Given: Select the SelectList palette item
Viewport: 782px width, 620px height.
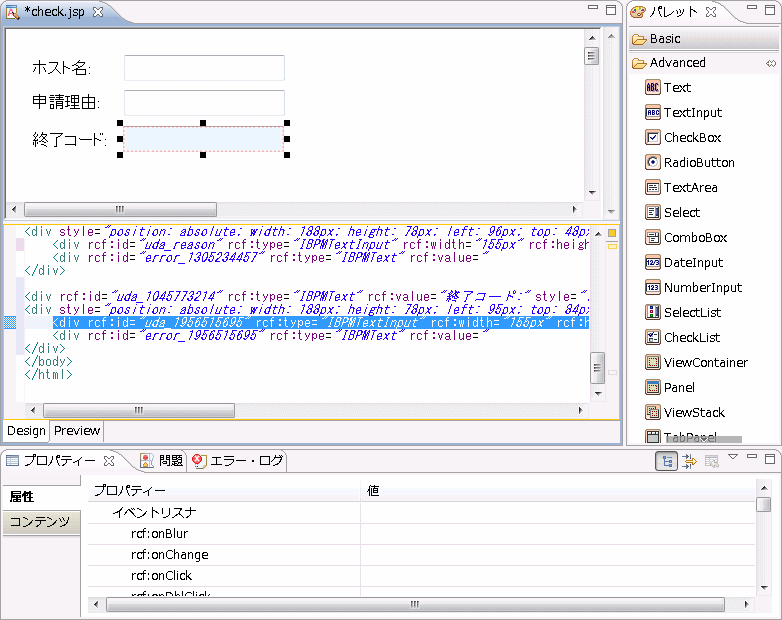Looking at the screenshot, I should pyautogui.click(x=683, y=312).
